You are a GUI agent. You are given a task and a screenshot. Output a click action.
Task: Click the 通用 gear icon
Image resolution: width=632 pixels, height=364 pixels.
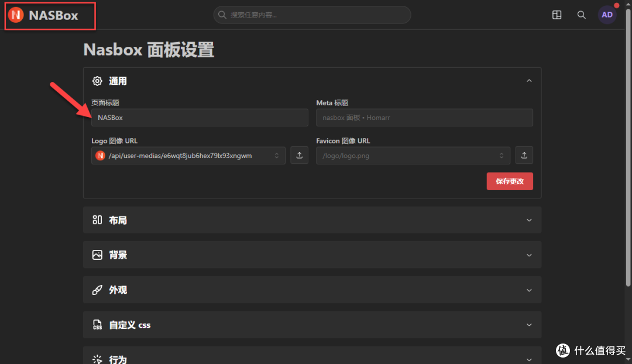coord(97,81)
